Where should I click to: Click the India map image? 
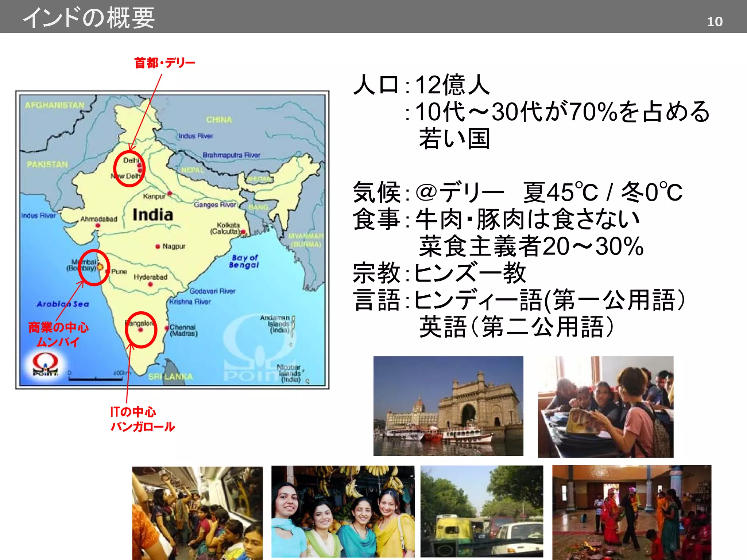[172, 240]
